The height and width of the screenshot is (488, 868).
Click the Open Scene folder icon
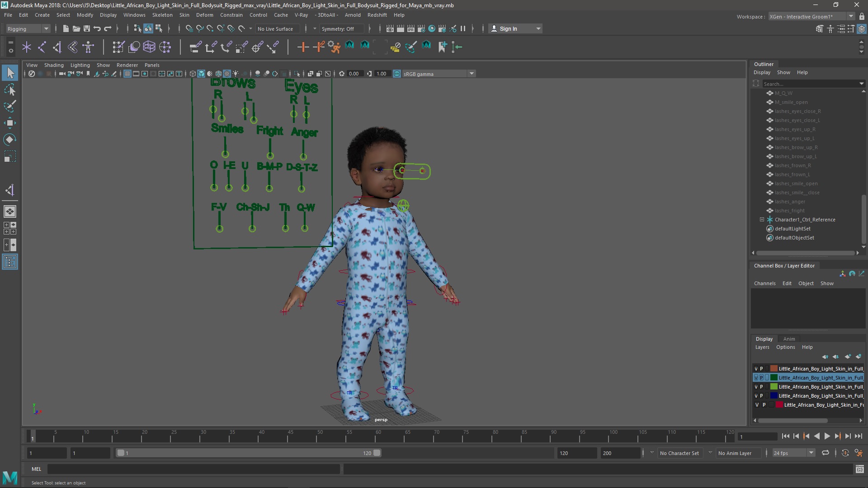[x=76, y=28]
